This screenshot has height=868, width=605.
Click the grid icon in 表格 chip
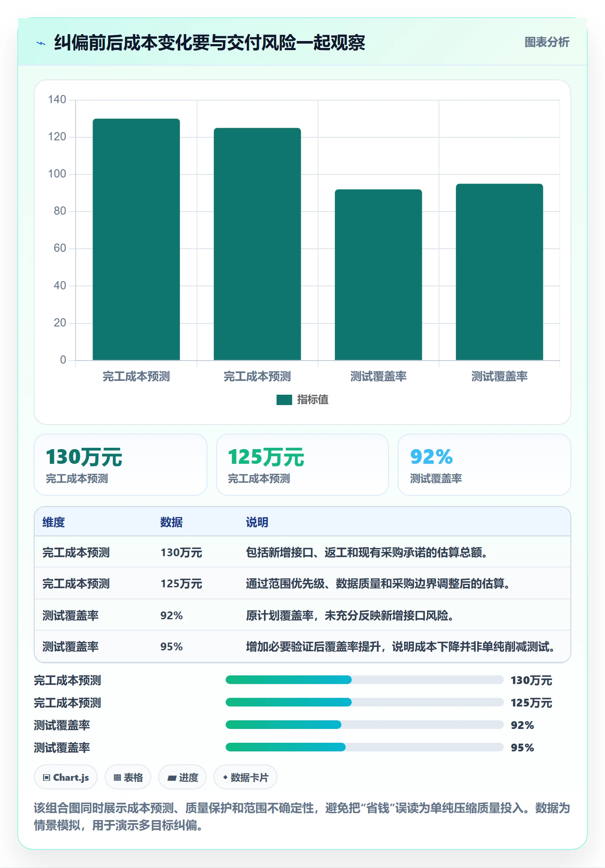pos(117,778)
